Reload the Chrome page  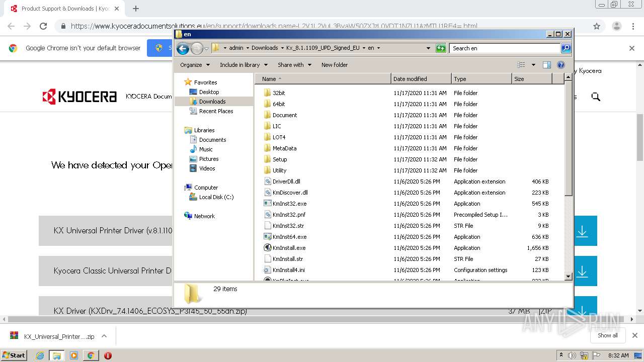(43, 26)
